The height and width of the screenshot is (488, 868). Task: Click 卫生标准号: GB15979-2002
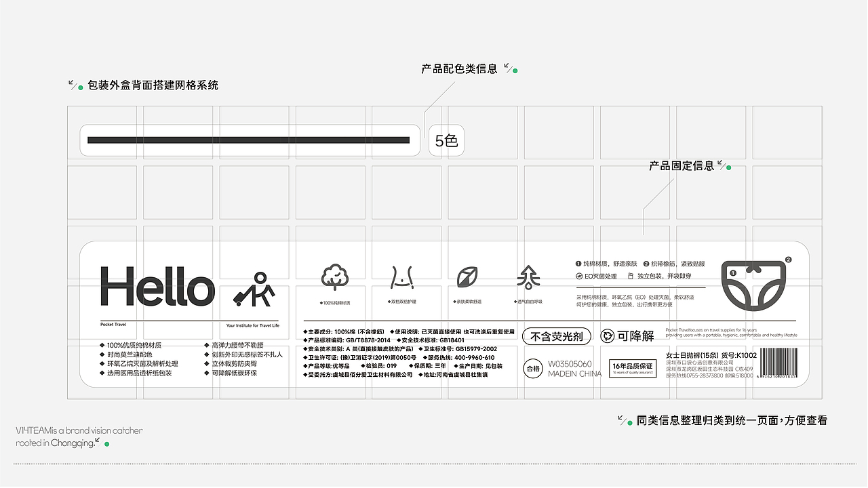(x=458, y=349)
